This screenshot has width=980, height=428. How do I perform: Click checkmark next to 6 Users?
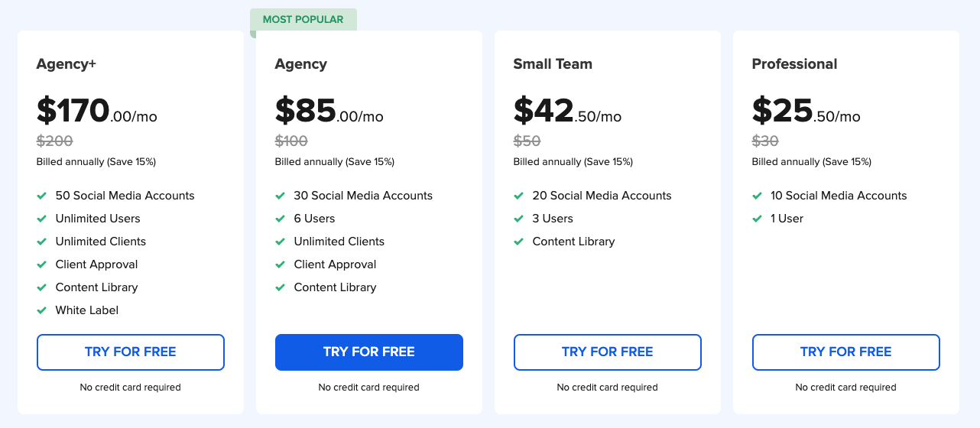(281, 219)
